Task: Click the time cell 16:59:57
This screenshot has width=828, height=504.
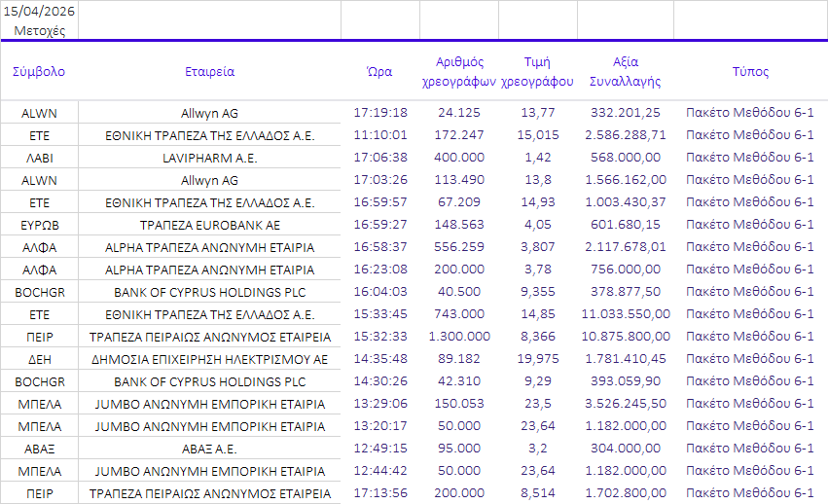Action: (380, 201)
